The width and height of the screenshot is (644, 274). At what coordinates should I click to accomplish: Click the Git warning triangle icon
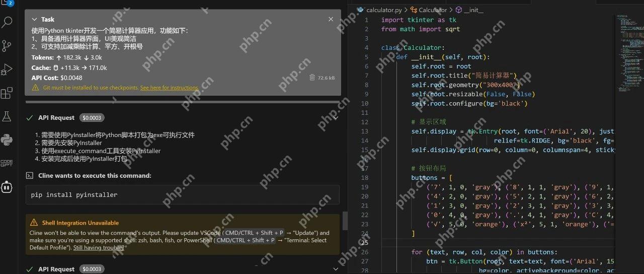(35, 88)
